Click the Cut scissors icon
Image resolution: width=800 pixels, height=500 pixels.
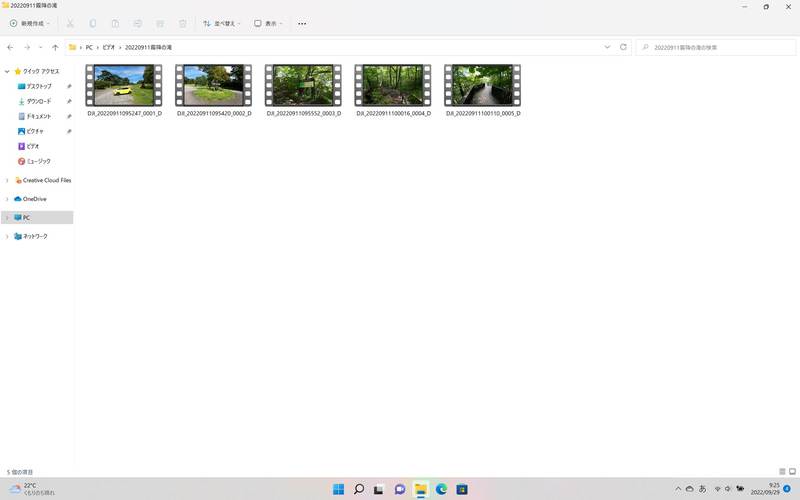point(70,23)
